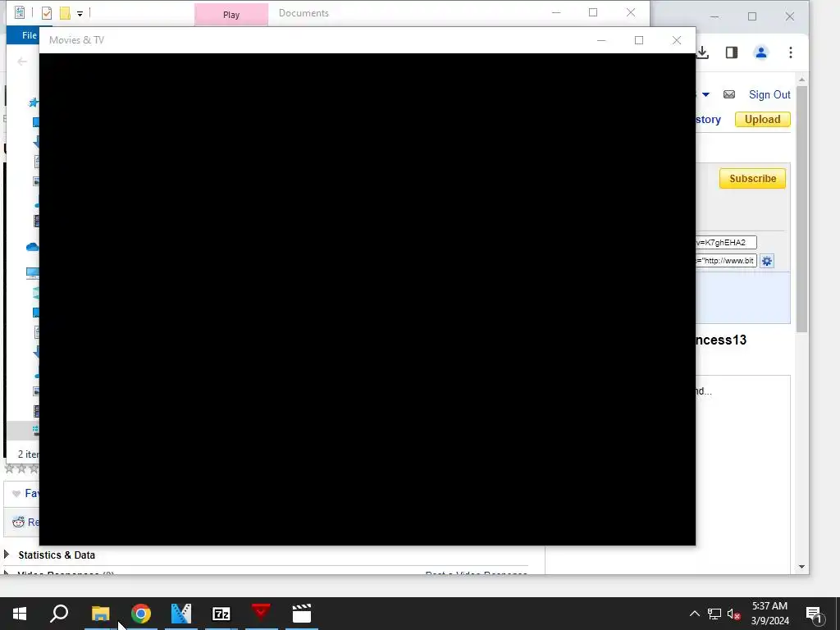Viewport: 840px width, 630px height.
Task: Select the Quick access star in the navigation pane
Action: coord(34,102)
